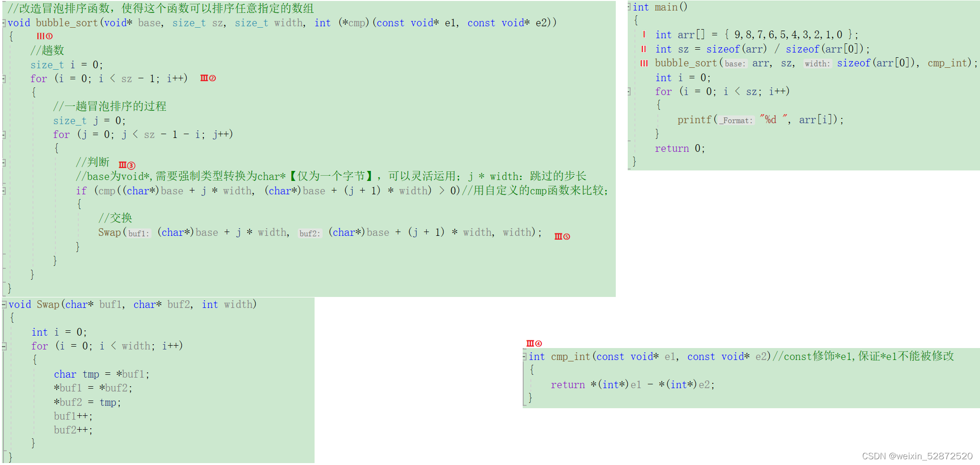Image resolution: width=980 pixels, height=465 pixels.
Task: Collapse the inner for loop in bubble_sort
Action: tap(4, 134)
